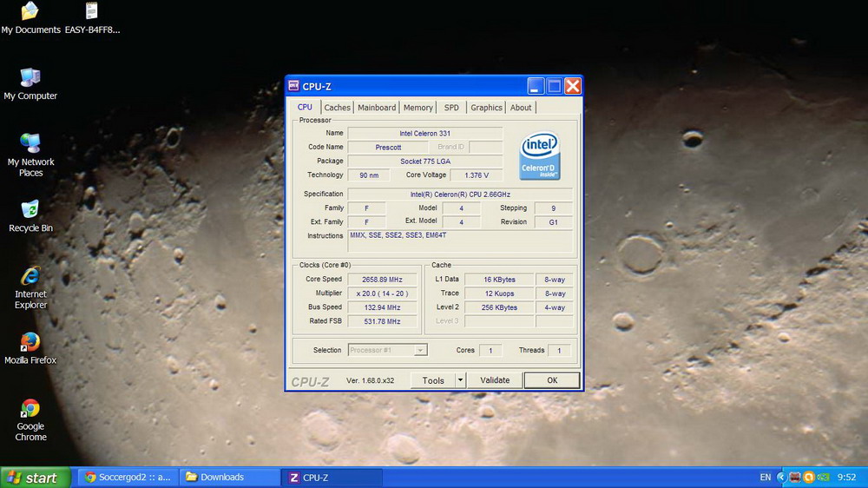Screen dimensions: 868x488
Task: Click the Intel Celeron D logo
Action: [x=540, y=155]
